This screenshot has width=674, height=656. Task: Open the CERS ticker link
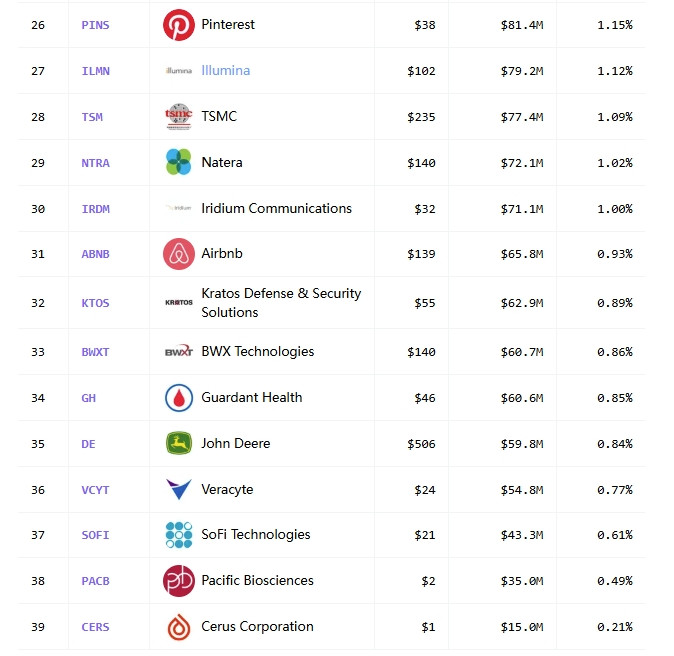[x=95, y=627]
